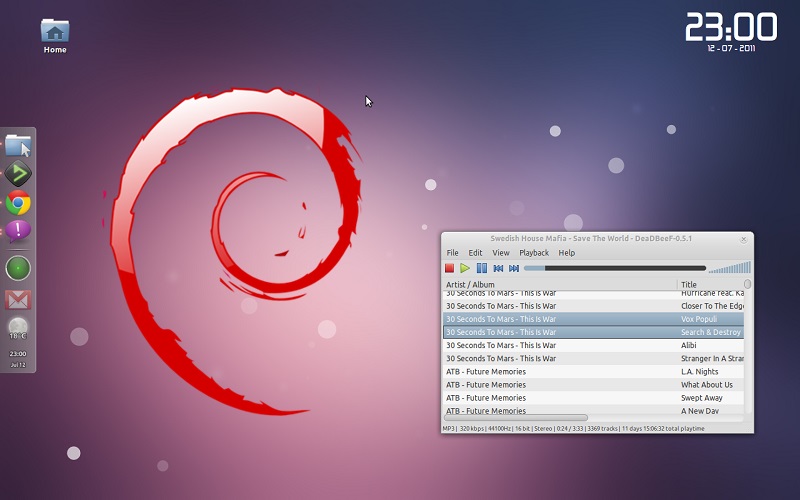Close the DeaDBeeF window
Viewport: 800px width, 500px height.
coord(743,239)
